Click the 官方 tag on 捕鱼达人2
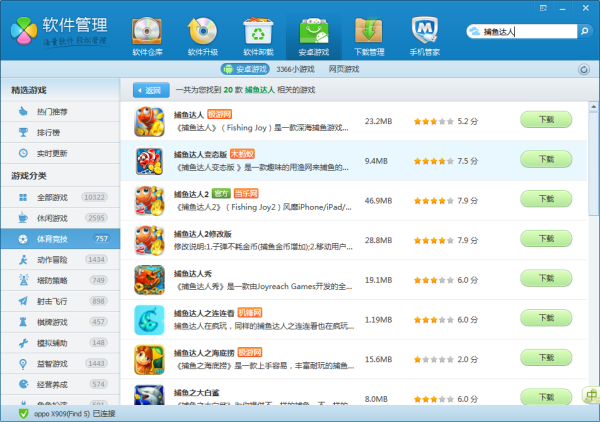 click(x=221, y=194)
